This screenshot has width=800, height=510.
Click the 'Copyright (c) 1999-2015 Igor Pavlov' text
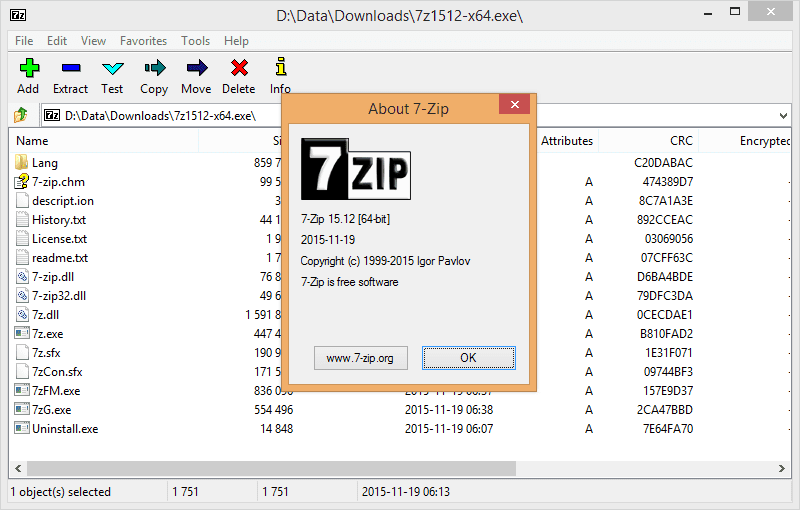[385, 261]
